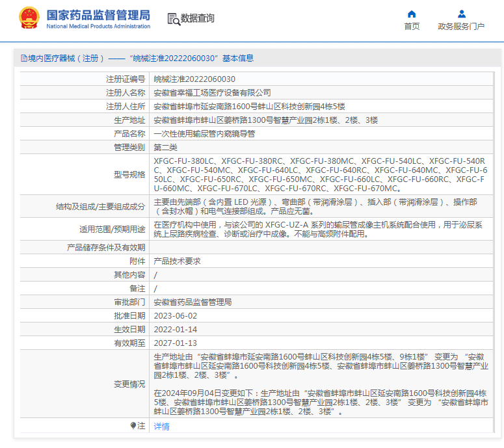Click the 国家药品监督管理局 site title
The image size is (504, 448).
(x=98, y=15)
